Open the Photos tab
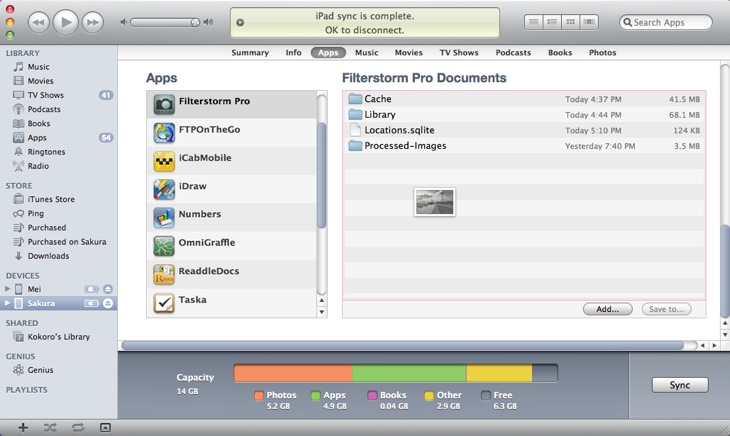 click(x=602, y=53)
